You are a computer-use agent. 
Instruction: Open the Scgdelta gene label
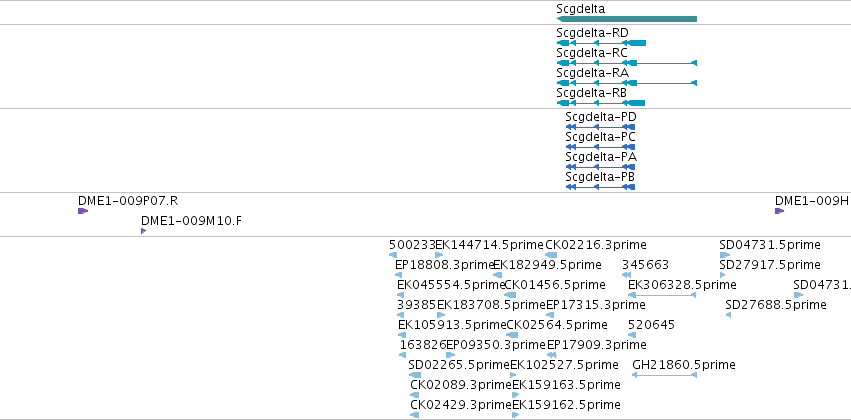[x=581, y=9]
